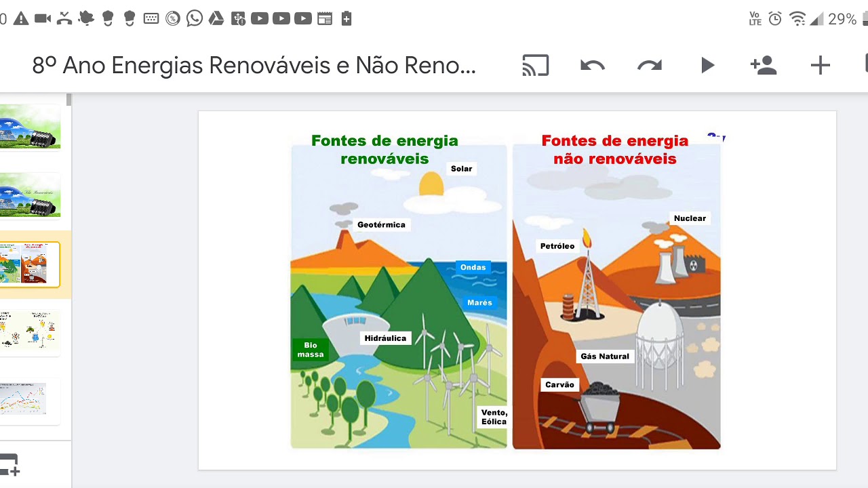Screen dimensions: 868x488
Task: Undo the last action
Action: (x=592, y=65)
